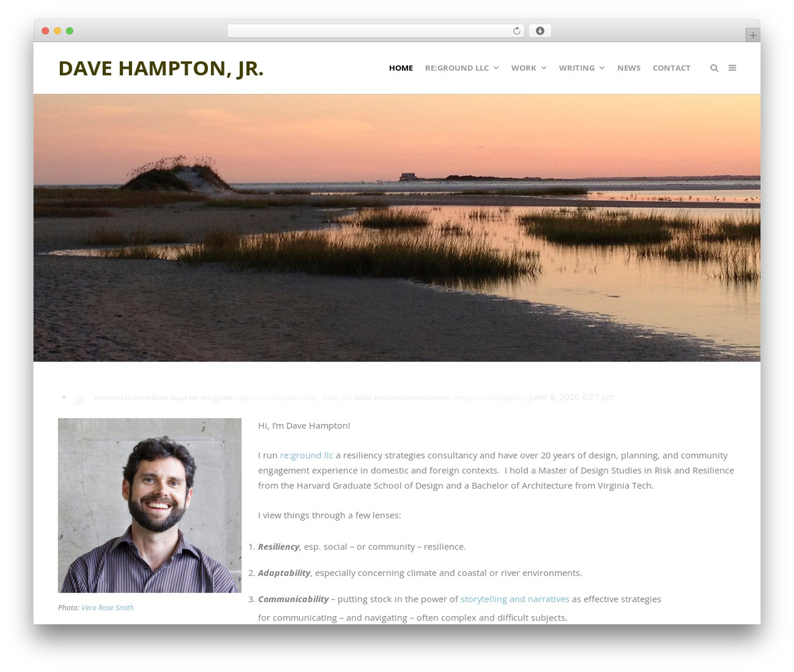Screen dimensions: 794x672
Task: Click the browser download icon
Action: (540, 31)
